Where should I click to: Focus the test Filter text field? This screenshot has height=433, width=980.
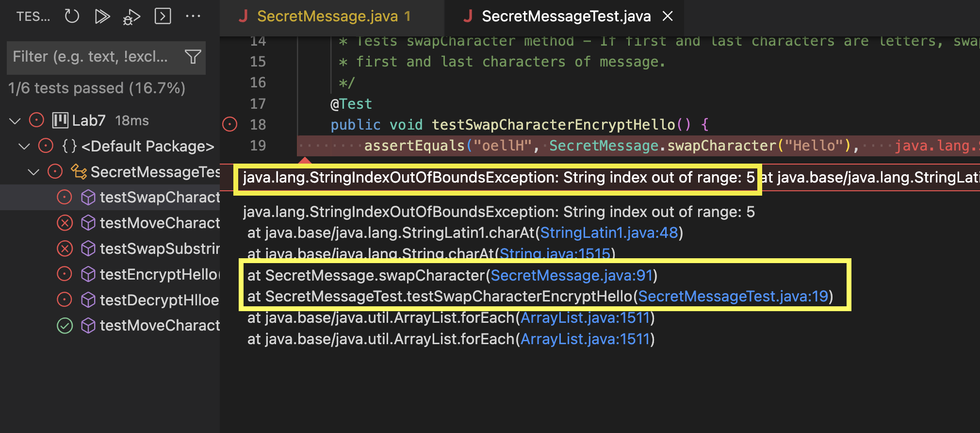(x=106, y=57)
